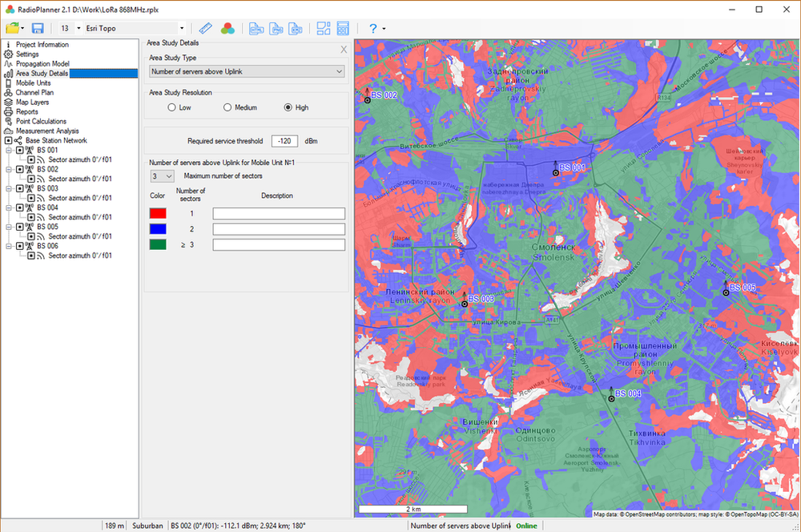Open the maximum number of sectors dropdown
The image size is (801, 532).
click(x=162, y=175)
